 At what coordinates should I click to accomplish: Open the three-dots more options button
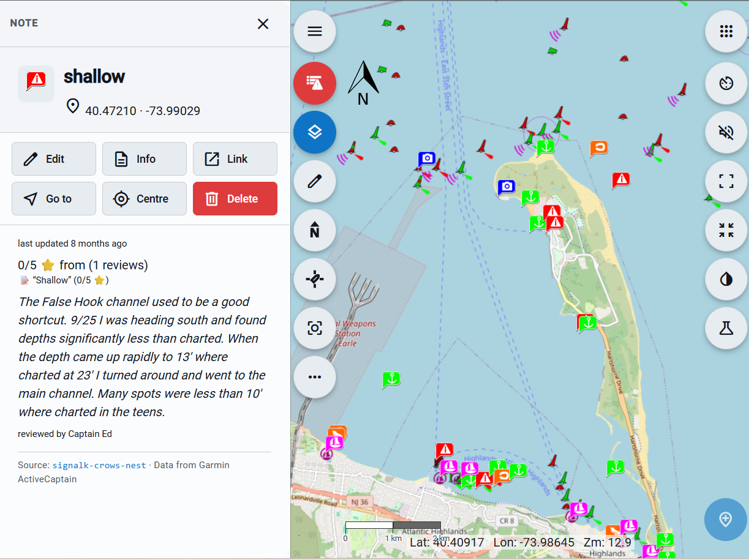point(315,377)
